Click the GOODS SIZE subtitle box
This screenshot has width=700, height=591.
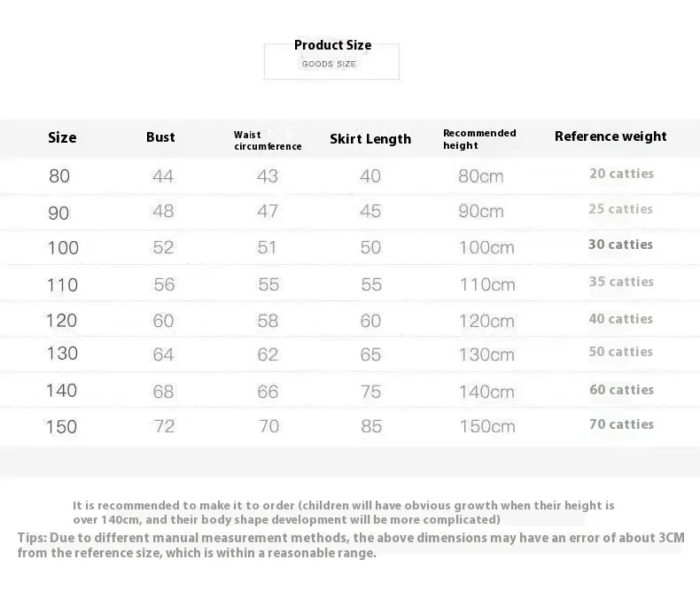331,64
